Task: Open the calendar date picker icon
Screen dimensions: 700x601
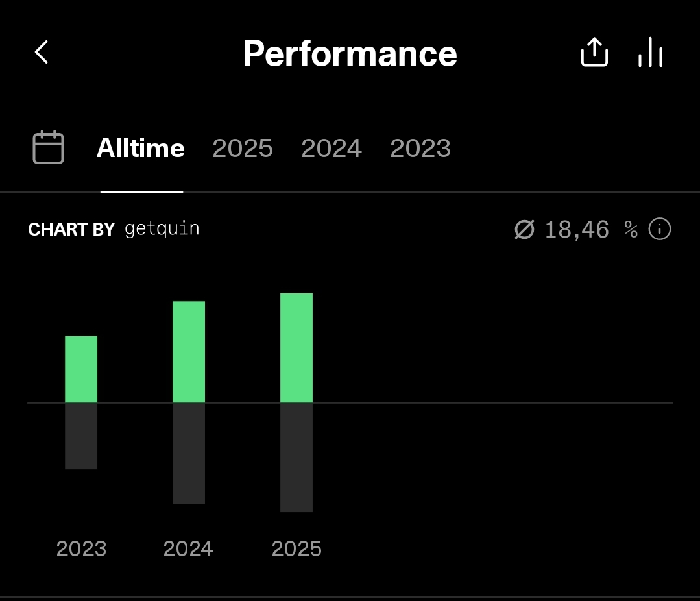Action: click(x=48, y=148)
